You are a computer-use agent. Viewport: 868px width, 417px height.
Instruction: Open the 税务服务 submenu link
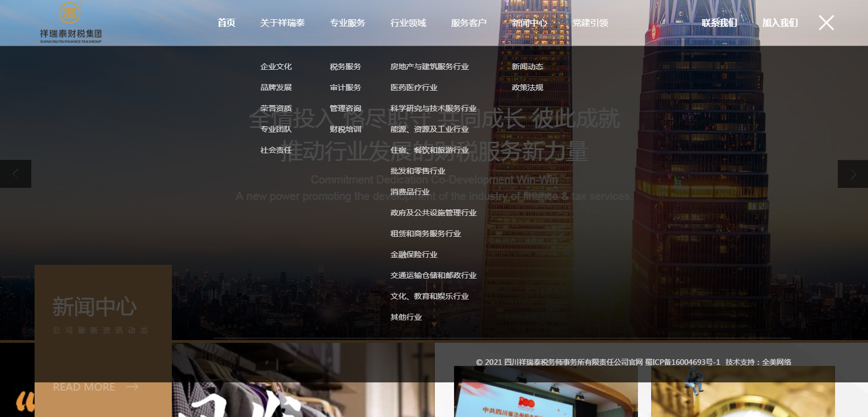pos(345,66)
